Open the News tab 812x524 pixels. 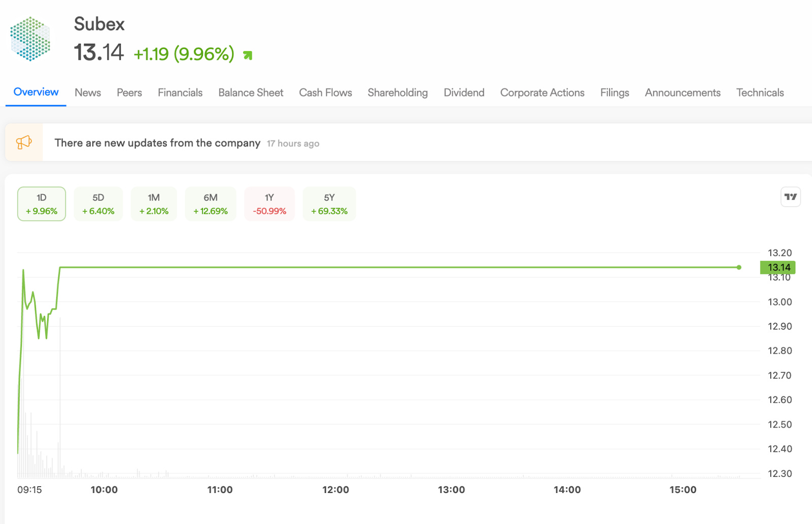tap(88, 92)
